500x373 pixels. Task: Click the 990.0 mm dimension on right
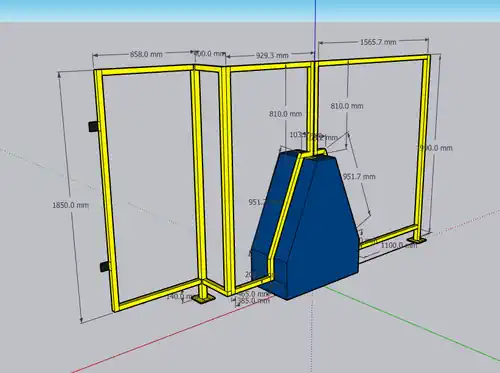[436, 148]
